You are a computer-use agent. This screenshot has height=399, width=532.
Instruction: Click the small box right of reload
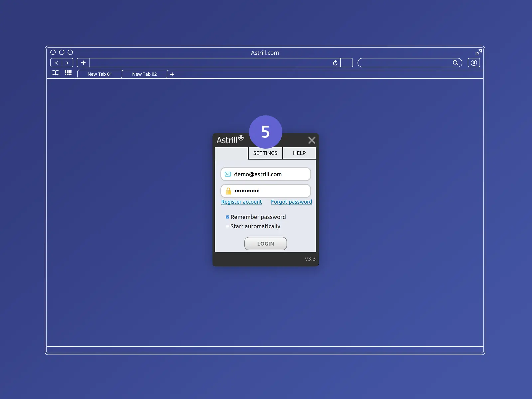347,63
